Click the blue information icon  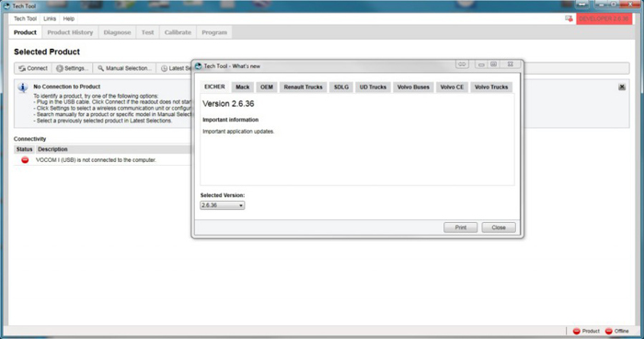(x=23, y=88)
